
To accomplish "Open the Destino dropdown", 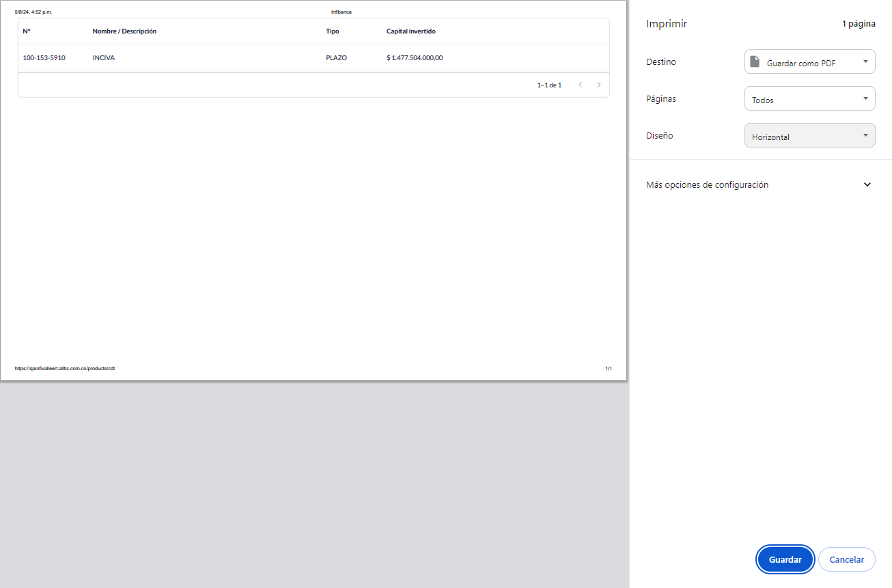I will pyautogui.click(x=809, y=61).
